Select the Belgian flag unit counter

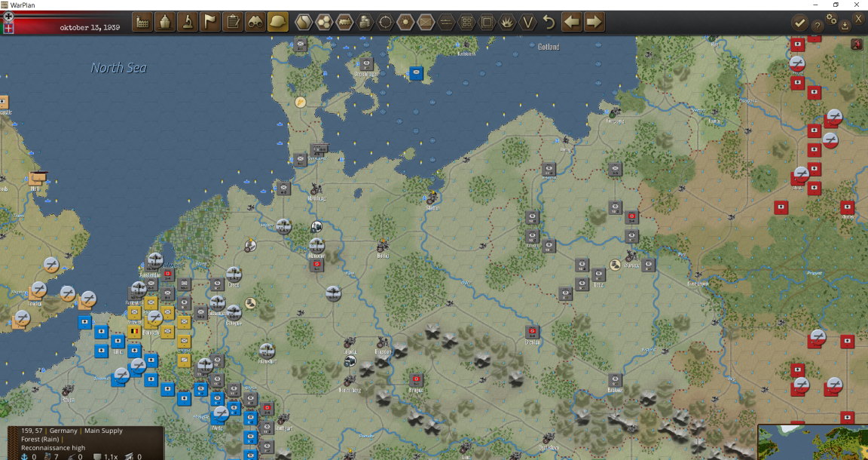pos(134,332)
